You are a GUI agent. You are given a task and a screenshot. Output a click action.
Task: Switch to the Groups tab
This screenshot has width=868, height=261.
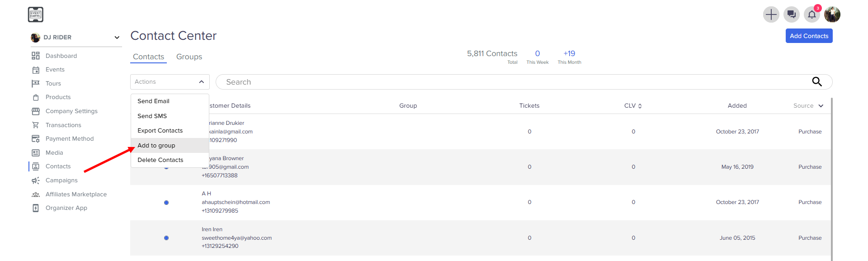click(189, 57)
